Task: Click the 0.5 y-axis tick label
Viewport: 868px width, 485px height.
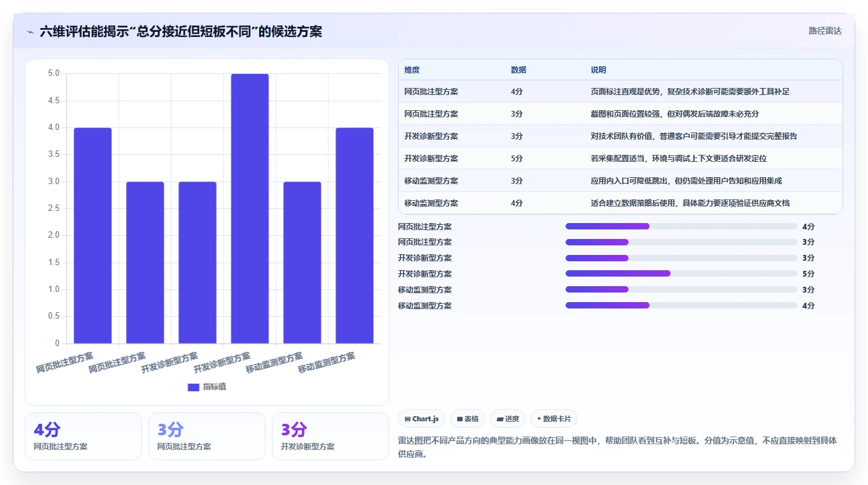Action: [53, 316]
